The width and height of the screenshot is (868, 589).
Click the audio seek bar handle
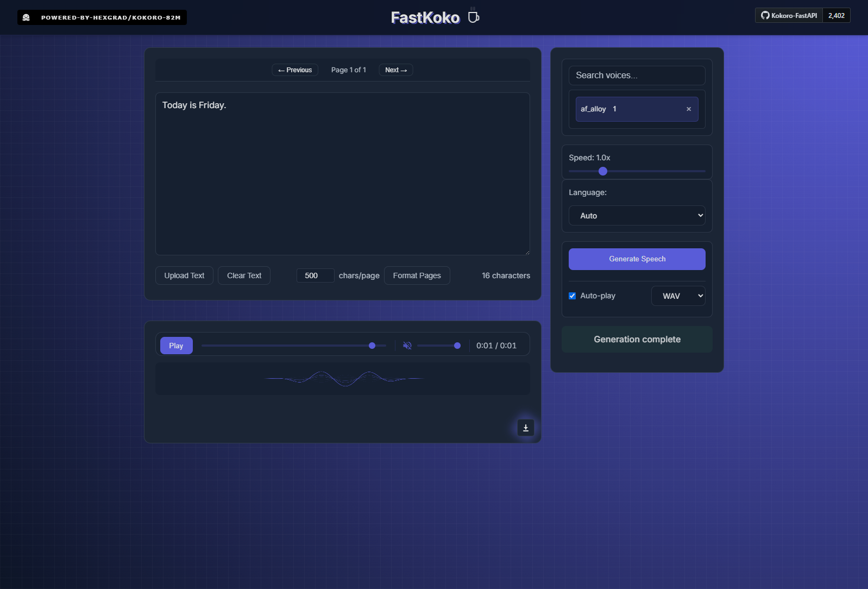(x=372, y=346)
